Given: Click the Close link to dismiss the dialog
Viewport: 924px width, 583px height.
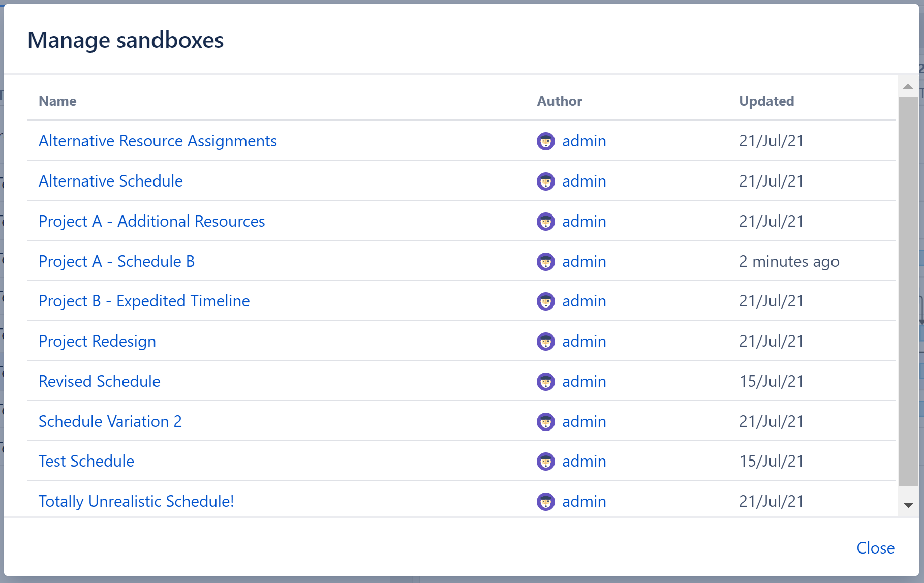Looking at the screenshot, I should (x=875, y=548).
